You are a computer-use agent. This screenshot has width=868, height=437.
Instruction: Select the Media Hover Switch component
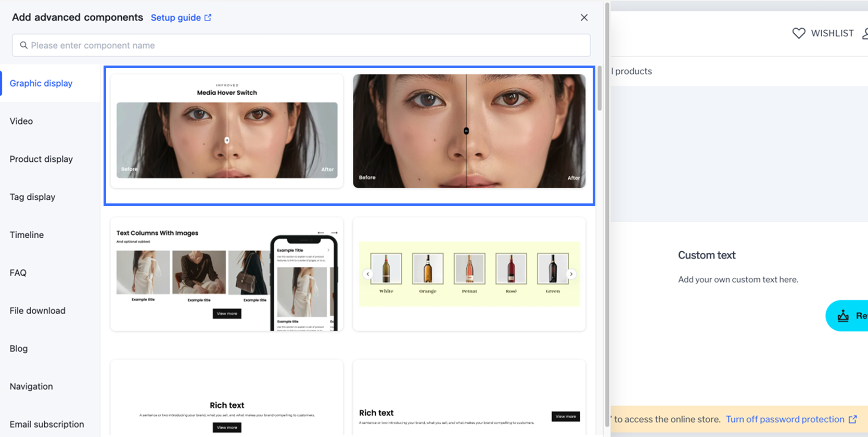tap(227, 131)
